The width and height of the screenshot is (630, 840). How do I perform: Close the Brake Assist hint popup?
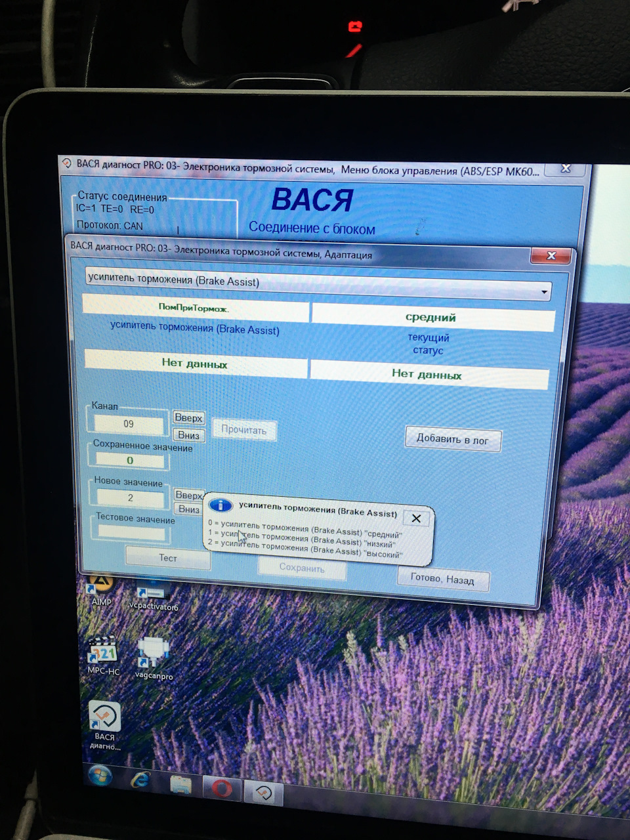(x=416, y=518)
